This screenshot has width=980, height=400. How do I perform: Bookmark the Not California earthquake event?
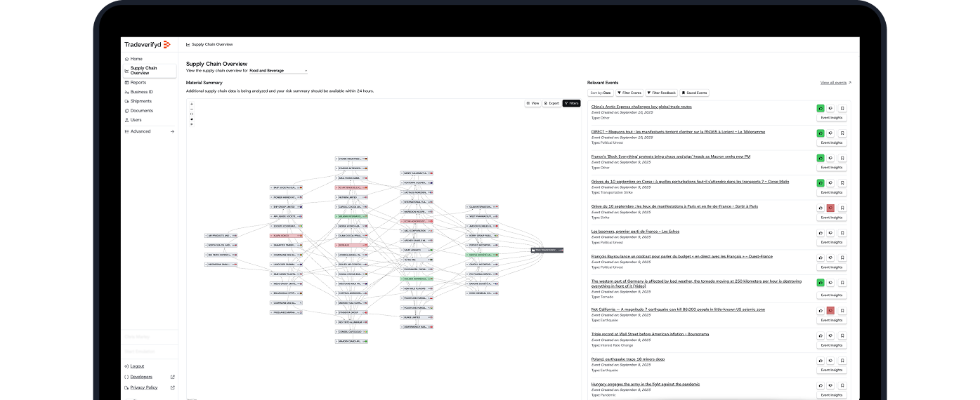842,310
